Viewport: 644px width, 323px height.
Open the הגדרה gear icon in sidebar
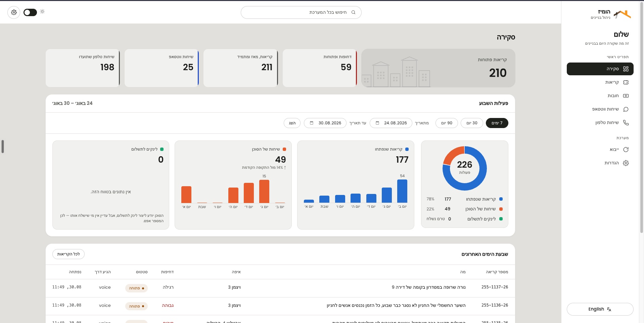click(x=626, y=163)
